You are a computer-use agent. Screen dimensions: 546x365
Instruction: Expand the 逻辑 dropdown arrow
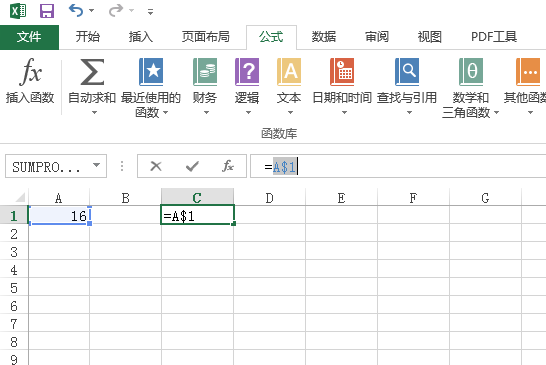coord(248,112)
